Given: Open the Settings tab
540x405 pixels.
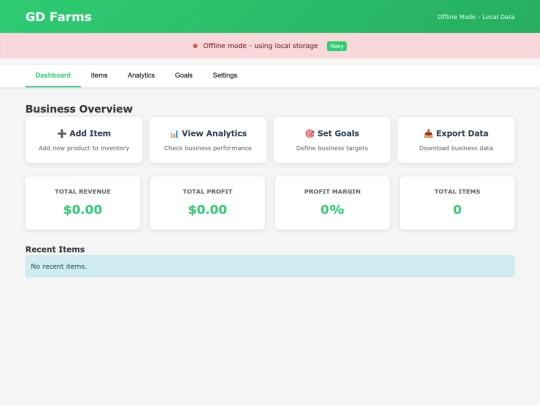Looking at the screenshot, I should pyautogui.click(x=225, y=75).
